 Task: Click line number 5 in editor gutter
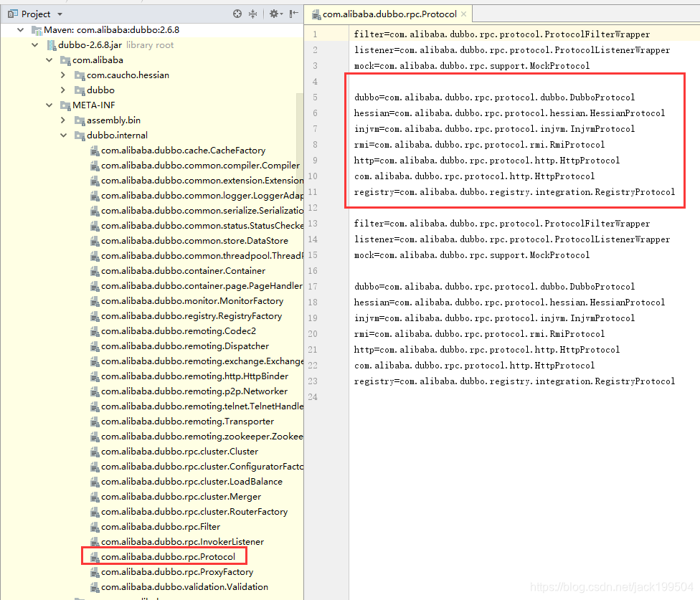click(x=315, y=97)
